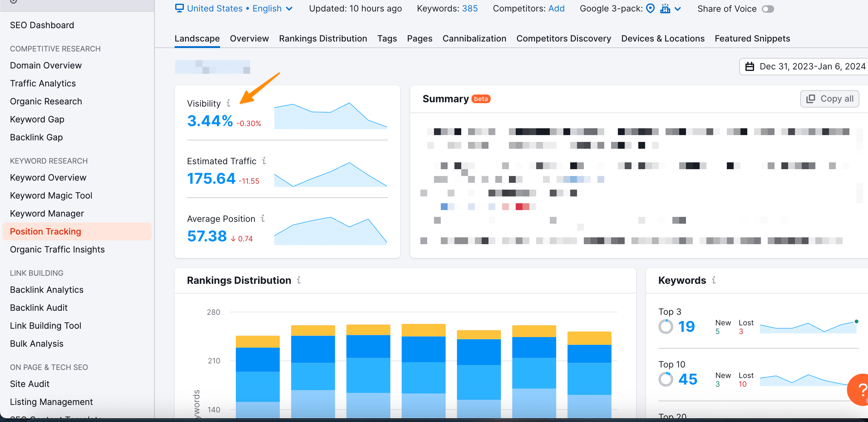Click the Top 3 donut progress ring
The height and width of the screenshot is (422, 868).
point(666,327)
